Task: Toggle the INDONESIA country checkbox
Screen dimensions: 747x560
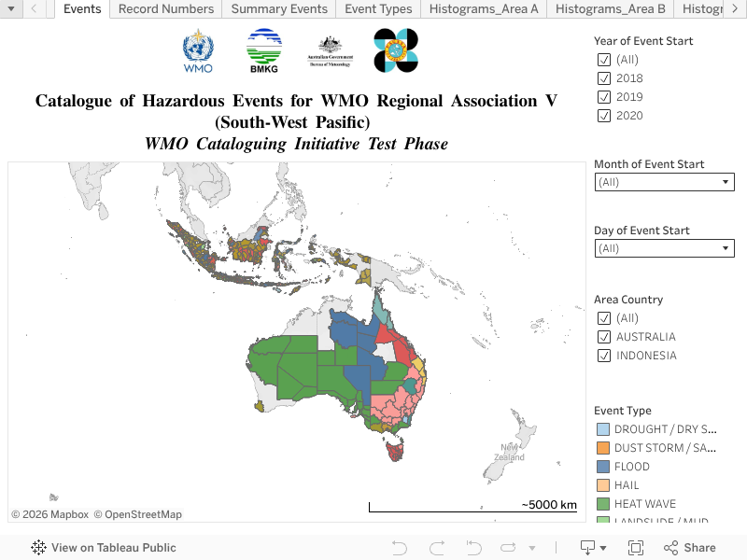Action: pyautogui.click(x=603, y=356)
